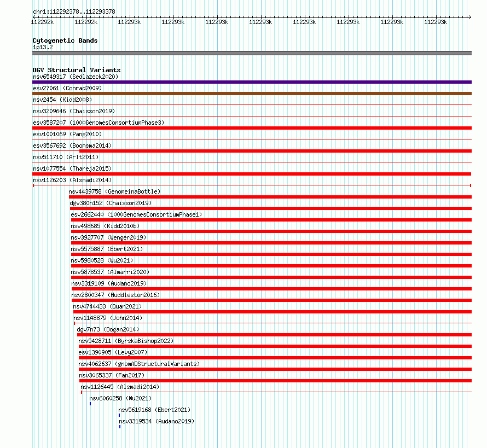
Task: Click the thin red nsv1126445 Alsmadi2014 line
Action: click(276, 392)
